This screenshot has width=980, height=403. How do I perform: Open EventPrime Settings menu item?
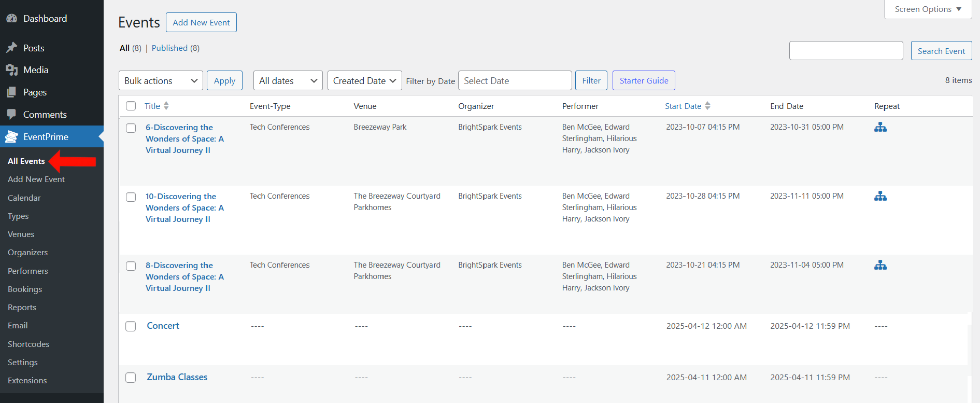[x=23, y=362]
